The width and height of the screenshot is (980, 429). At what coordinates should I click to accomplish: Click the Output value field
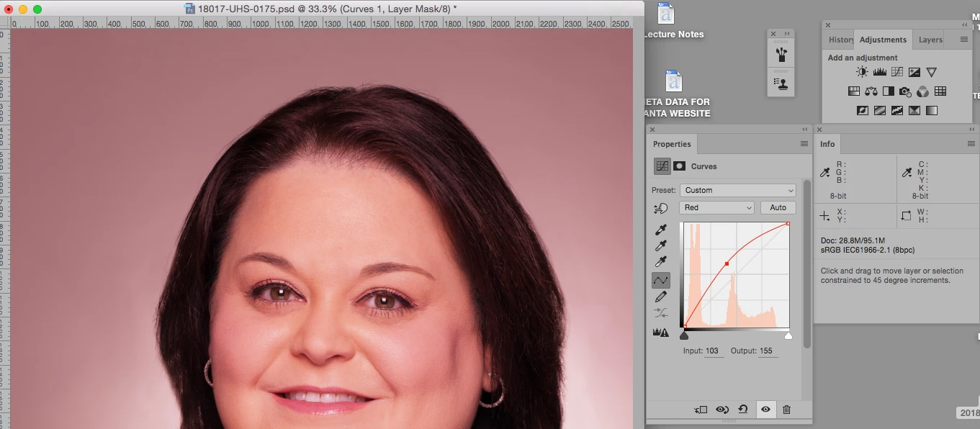768,351
